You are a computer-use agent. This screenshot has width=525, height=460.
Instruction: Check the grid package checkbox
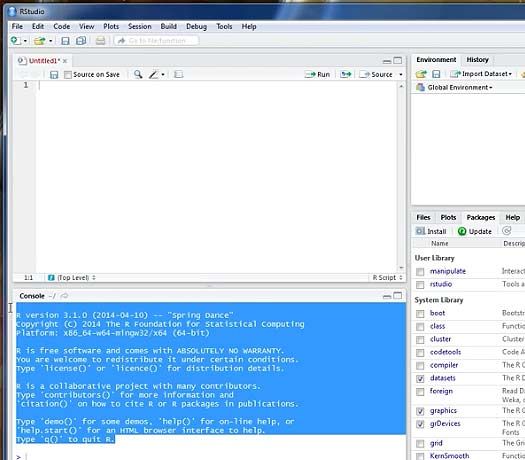420,444
